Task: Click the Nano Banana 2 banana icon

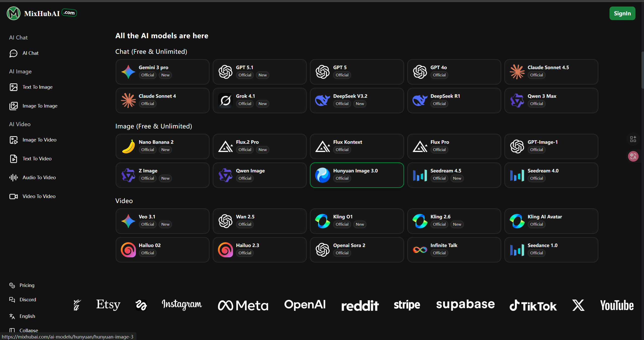Action: click(128, 147)
